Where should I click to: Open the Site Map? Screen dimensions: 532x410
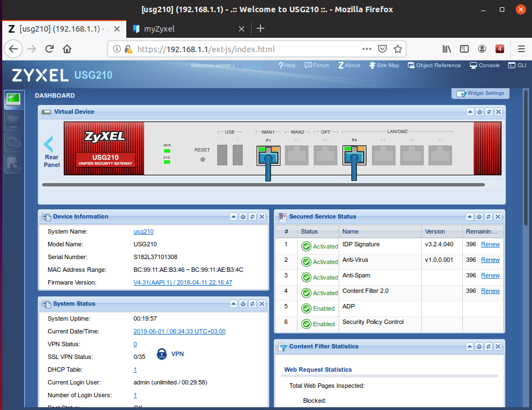(x=384, y=65)
